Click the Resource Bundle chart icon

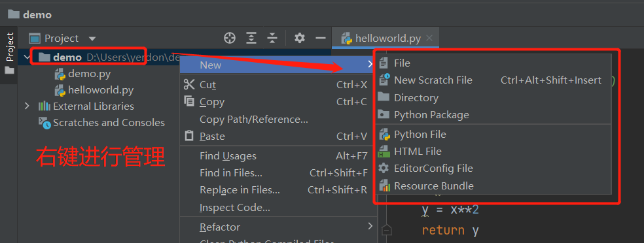384,186
